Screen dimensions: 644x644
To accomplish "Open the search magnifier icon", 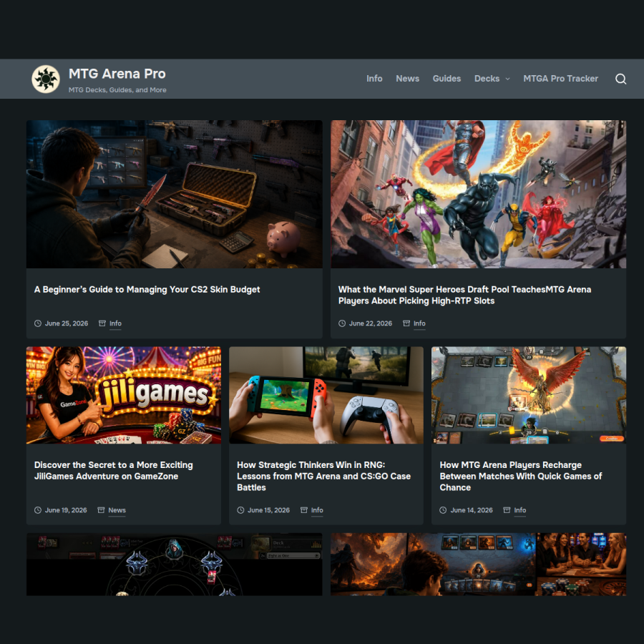I will [620, 79].
